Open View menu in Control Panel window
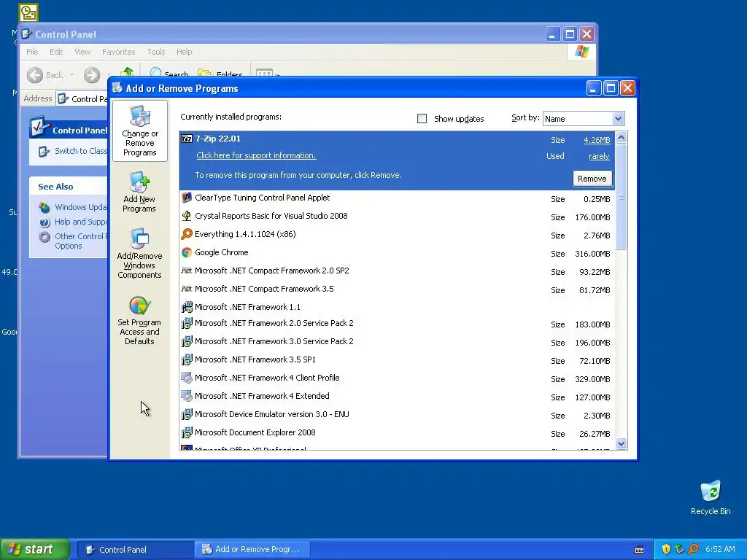The width and height of the screenshot is (747, 560). click(82, 52)
